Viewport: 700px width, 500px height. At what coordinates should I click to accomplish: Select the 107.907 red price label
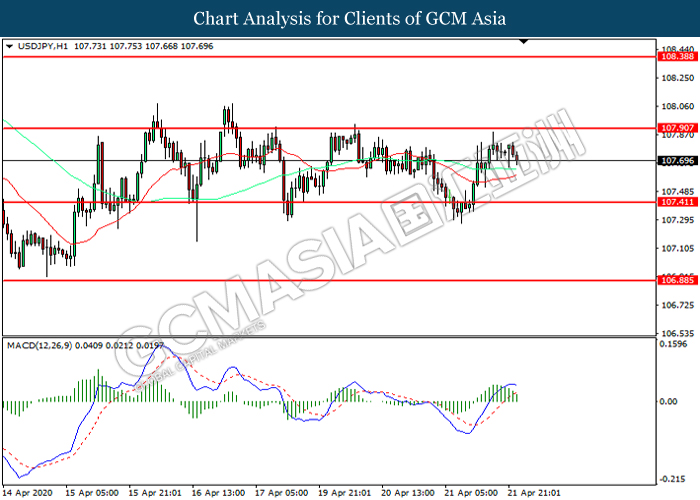(x=677, y=128)
